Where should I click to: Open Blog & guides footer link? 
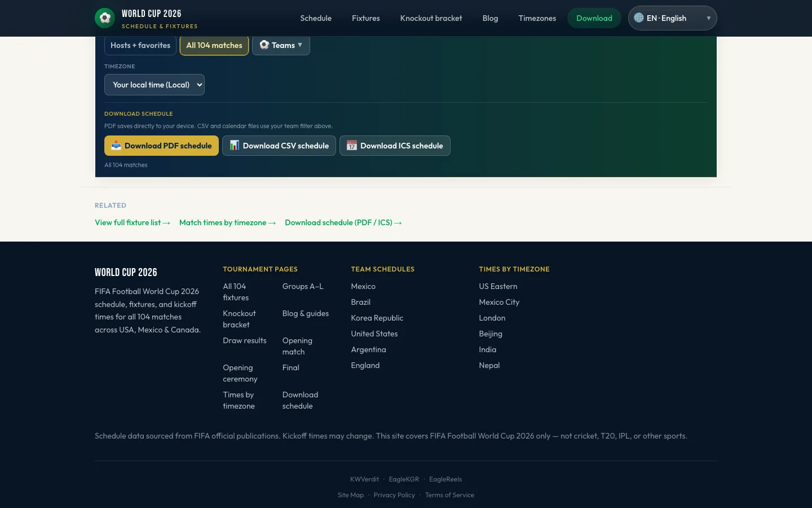click(306, 313)
